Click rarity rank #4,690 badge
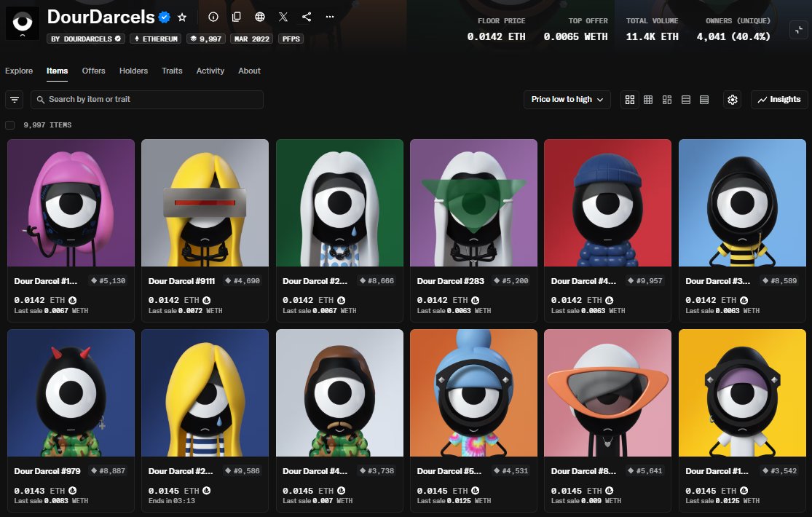The image size is (812, 517). [243, 281]
